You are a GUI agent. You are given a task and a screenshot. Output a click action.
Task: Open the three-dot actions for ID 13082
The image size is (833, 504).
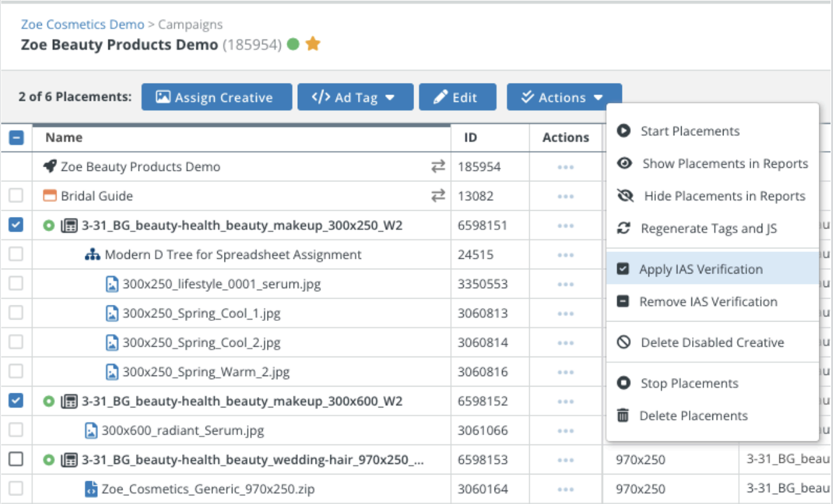[565, 197]
